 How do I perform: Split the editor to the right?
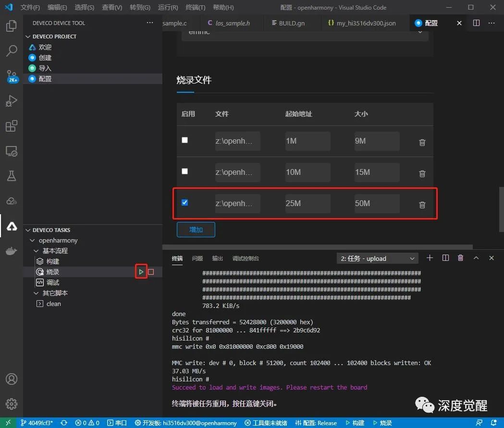476,23
